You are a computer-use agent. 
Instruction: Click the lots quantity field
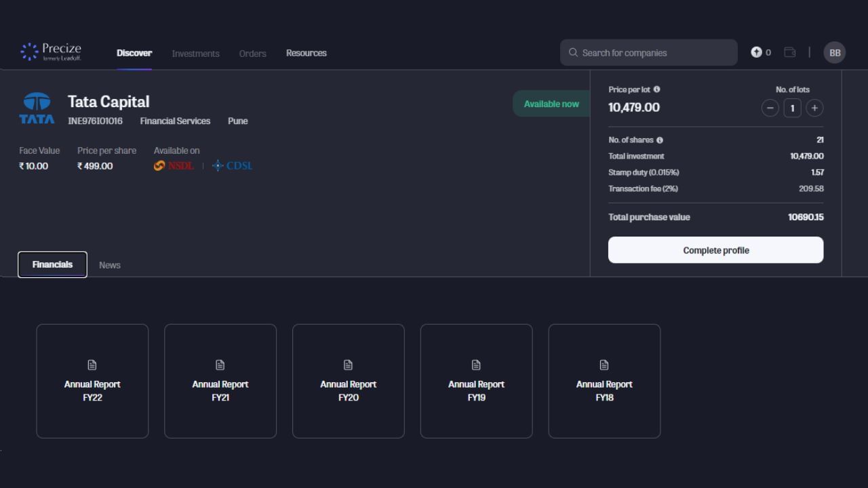point(792,108)
